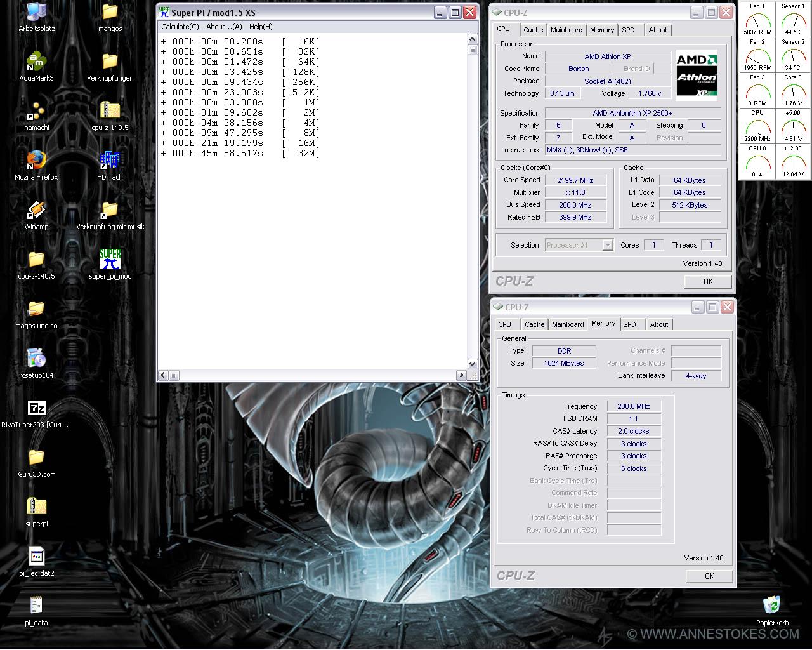The width and height of the screenshot is (812, 650).
Task: Click the Fan 1 5037 RPM gauge
Action: click(x=757, y=19)
